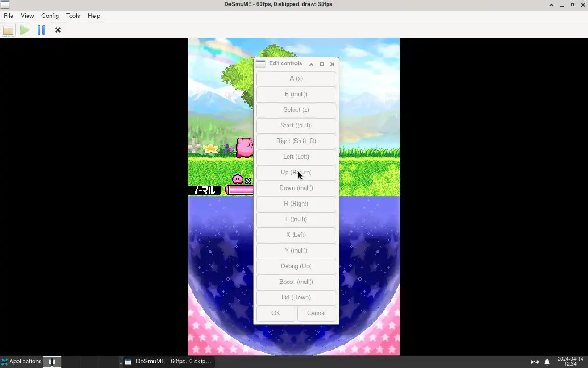Click the DeSmuME taskbar window entry

tap(168, 362)
